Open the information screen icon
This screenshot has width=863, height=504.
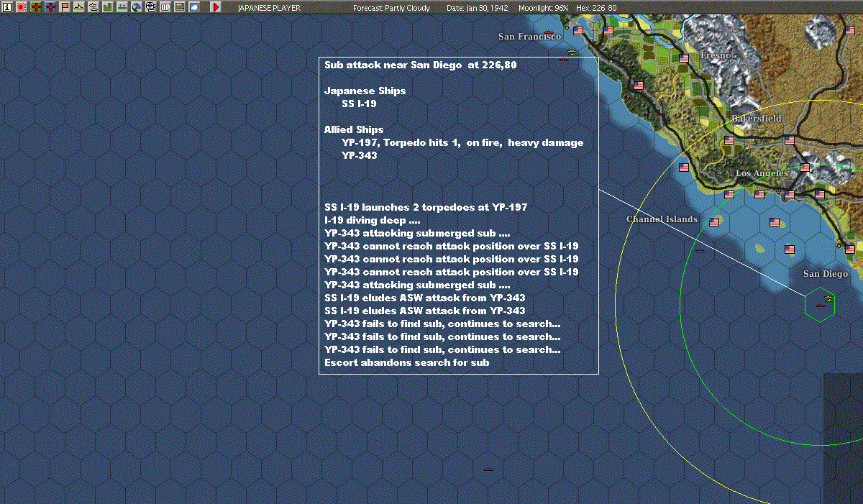(7, 7)
